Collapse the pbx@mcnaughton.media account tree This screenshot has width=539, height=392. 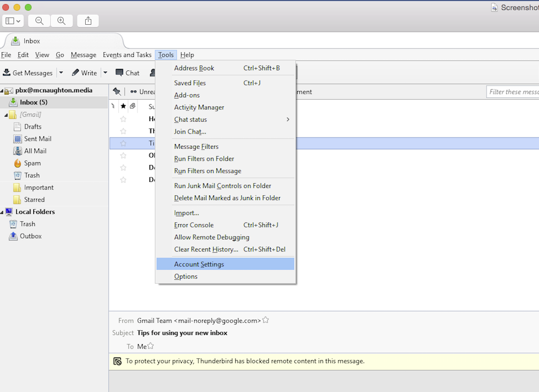pyautogui.click(x=2, y=91)
